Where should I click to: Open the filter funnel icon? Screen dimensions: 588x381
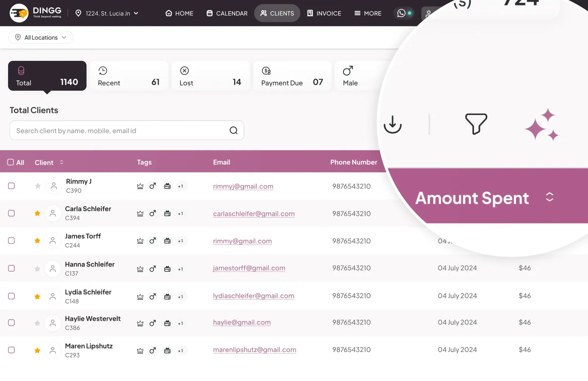tap(476, 124)
